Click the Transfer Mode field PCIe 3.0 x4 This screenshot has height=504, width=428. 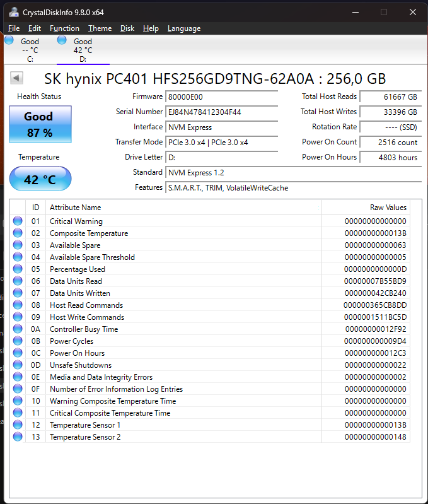[221, 142]
